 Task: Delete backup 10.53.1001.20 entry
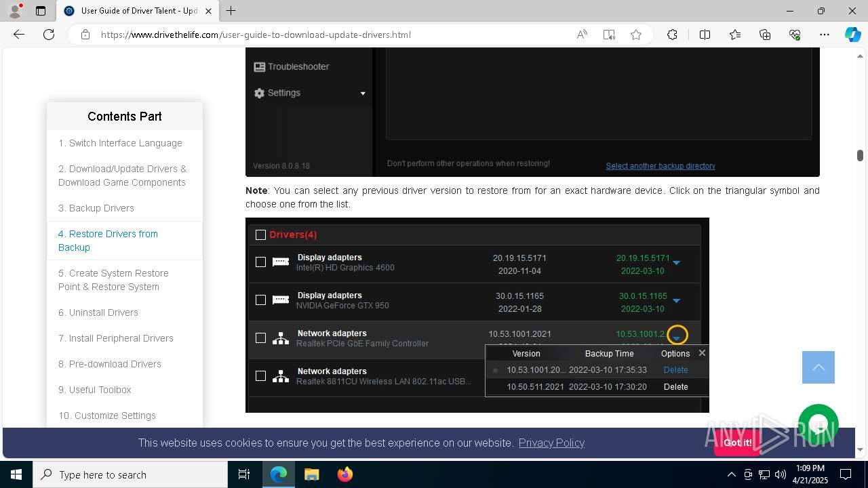[x=675, y=370]
